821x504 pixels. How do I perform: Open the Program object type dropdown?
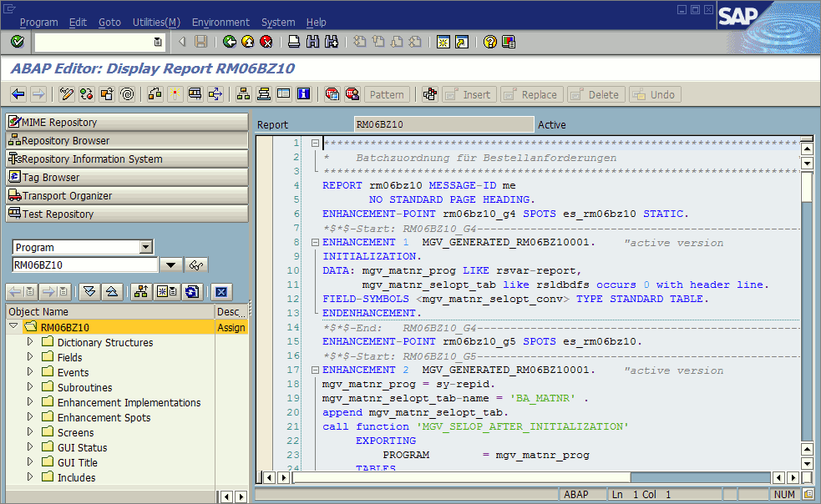coord(147,247)
